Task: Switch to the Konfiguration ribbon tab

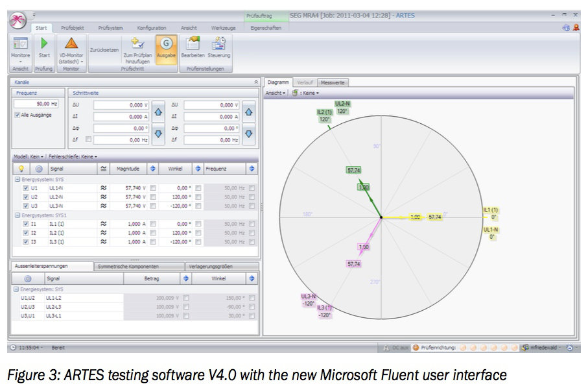Action: click(x=152, y=28)
